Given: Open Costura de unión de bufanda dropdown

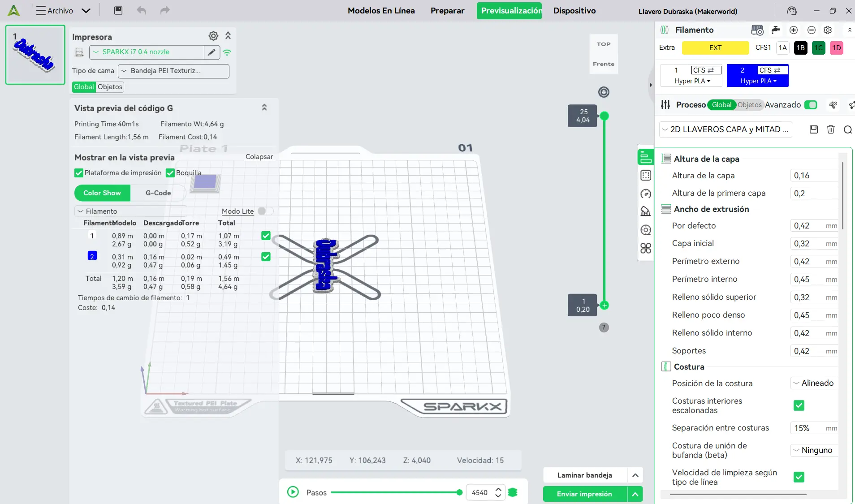Looking at the screenshot, I should point(814,450).
